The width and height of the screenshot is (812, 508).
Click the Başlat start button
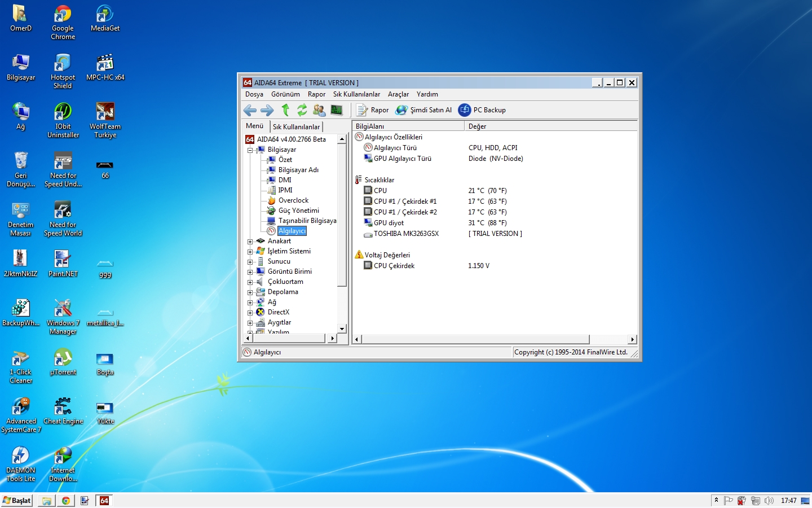click(x=17, y=501)
